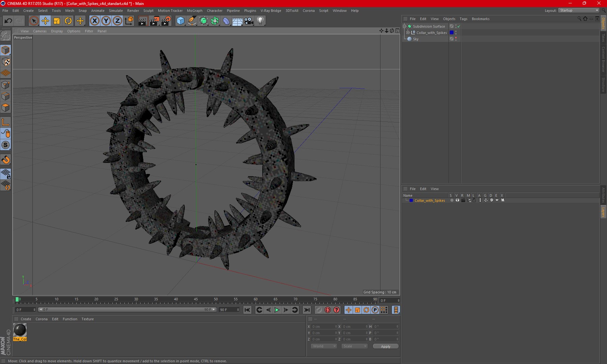Select the Scale tool

pos(57,21)
